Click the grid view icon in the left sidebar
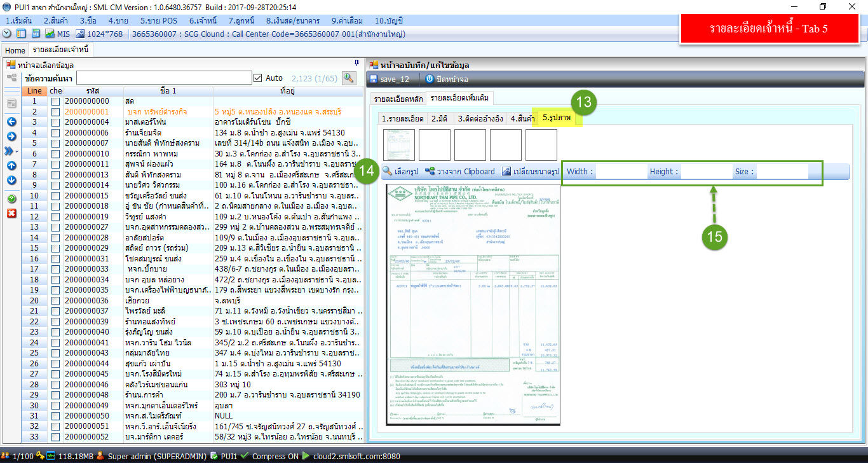Screen dimensions: 868x463 (x=11, y=103)
